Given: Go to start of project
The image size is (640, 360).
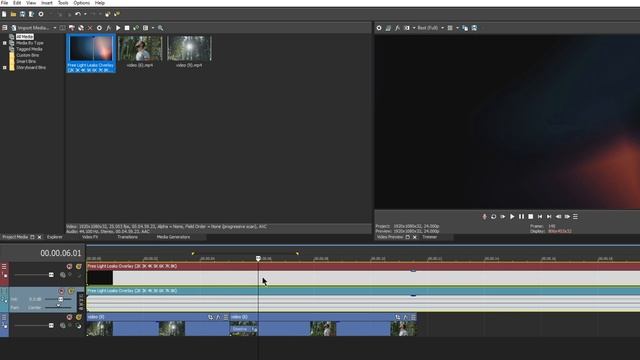Looking at the screenshot, I should pyautogui.click(x=540, y=217).
